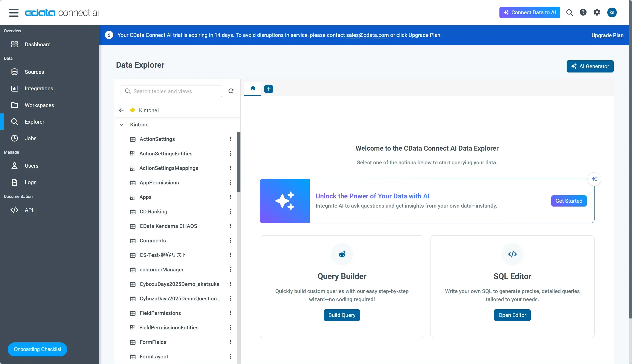
Task: Open options menu for CD Ranking table
Action: pos(231,211)
